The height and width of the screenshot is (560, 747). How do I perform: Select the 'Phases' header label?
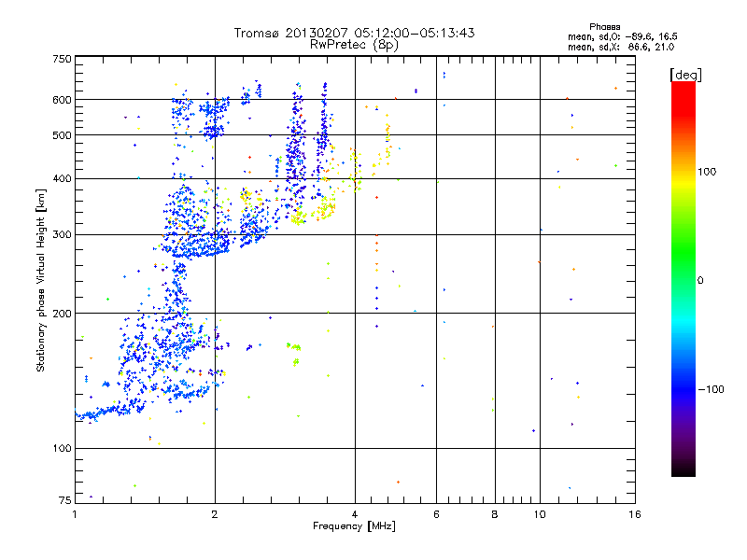604,27
